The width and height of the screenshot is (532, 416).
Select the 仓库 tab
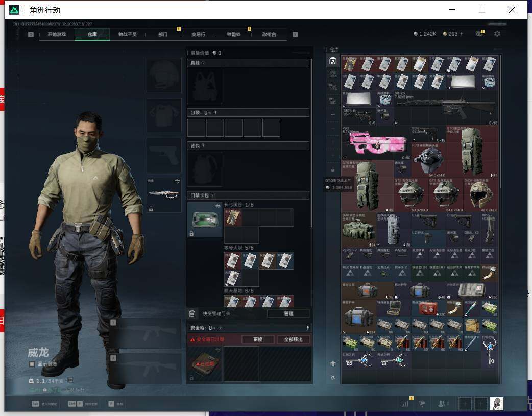(92, 34)
